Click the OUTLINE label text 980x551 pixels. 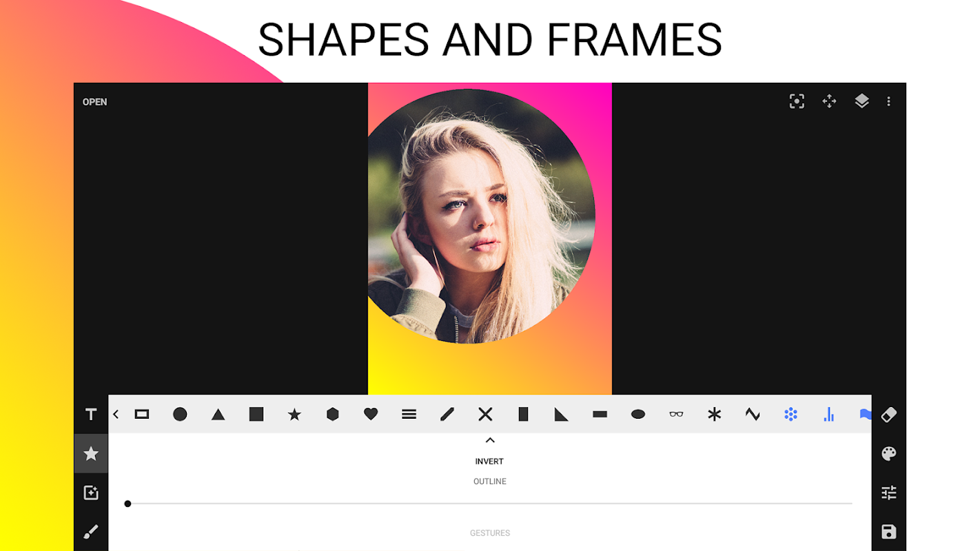click(x=490, y=481)
